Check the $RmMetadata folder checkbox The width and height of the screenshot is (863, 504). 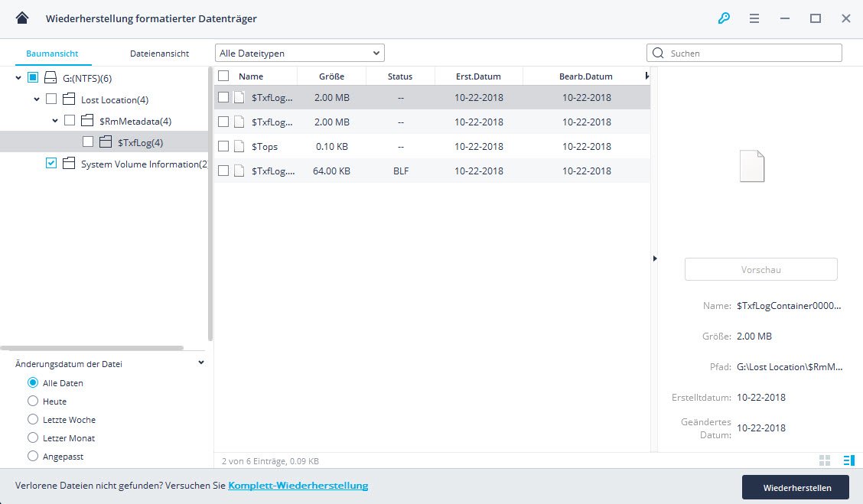coord(70,120)
